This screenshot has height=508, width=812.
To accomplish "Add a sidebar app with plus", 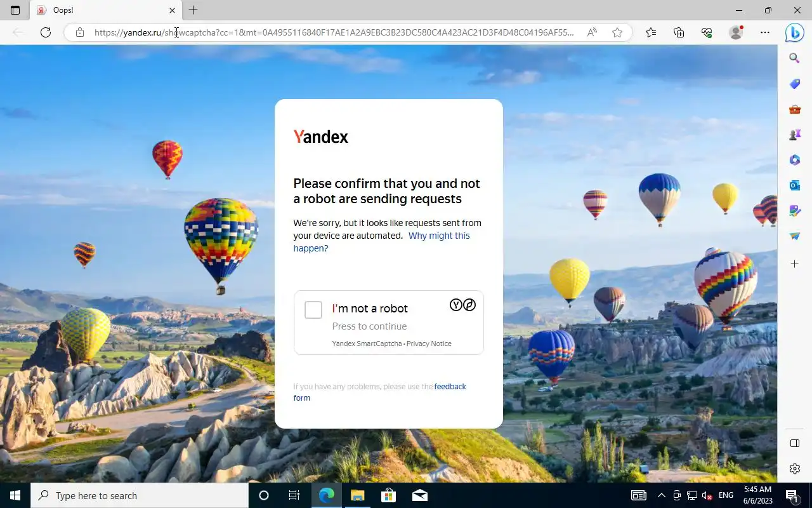I will pos(794,264).
